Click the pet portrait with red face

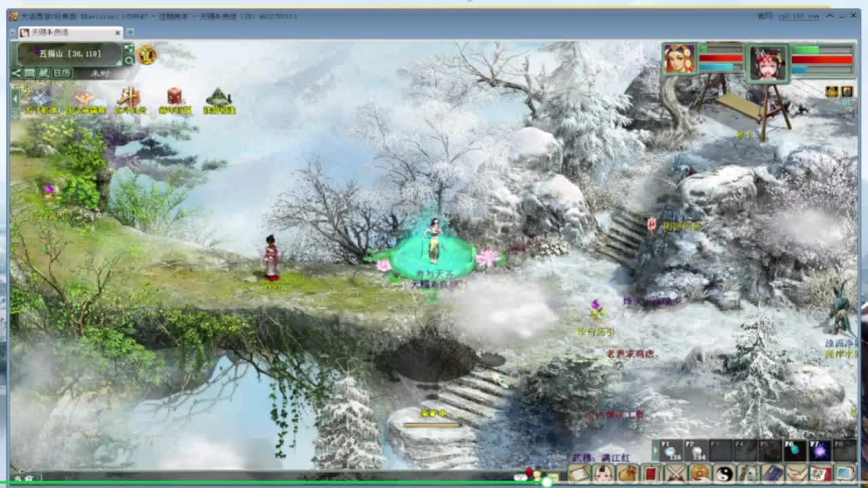[768, 64]
